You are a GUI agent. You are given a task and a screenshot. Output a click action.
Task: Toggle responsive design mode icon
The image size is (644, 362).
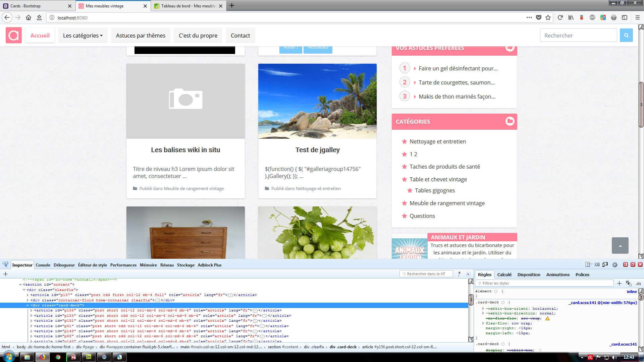pyautogui.click(x=605, y=265)
